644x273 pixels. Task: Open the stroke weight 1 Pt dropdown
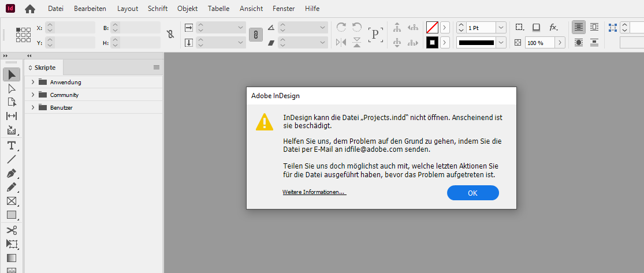click(x=500, y=28)
